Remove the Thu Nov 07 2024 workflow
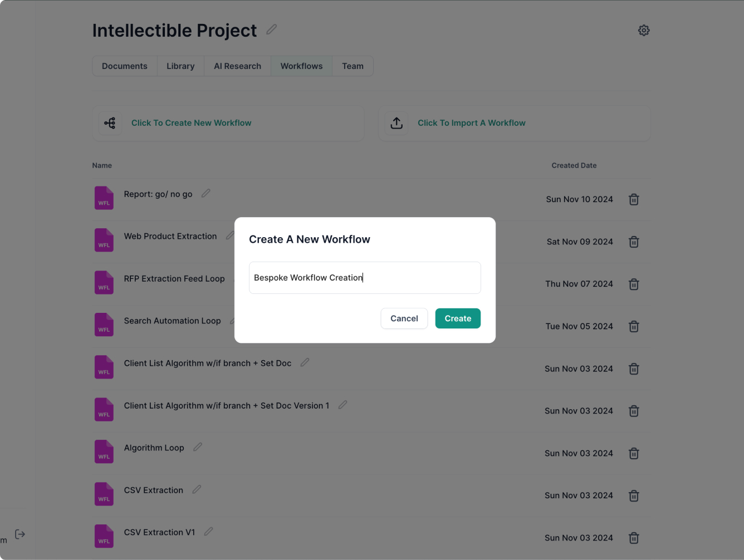This screenshot has width=744, height=560. [x=634, y=284]
